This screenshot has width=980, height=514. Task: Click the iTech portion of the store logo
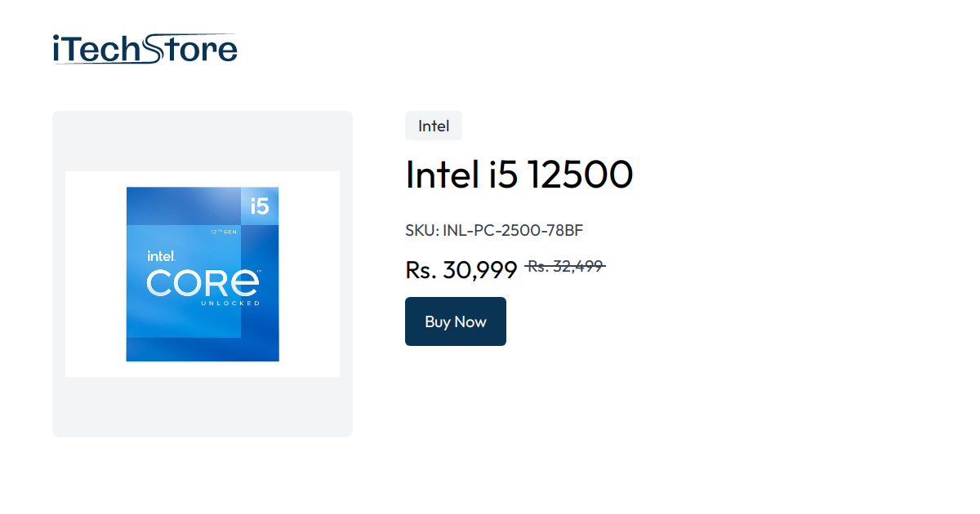pyautogui.click(x=96, y=49)
